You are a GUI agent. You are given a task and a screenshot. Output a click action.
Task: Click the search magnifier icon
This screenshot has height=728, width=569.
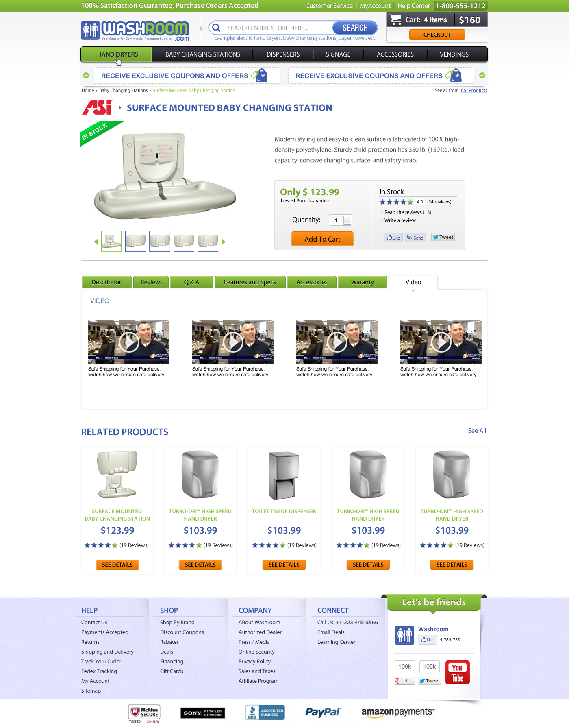(x=216, y=28)
